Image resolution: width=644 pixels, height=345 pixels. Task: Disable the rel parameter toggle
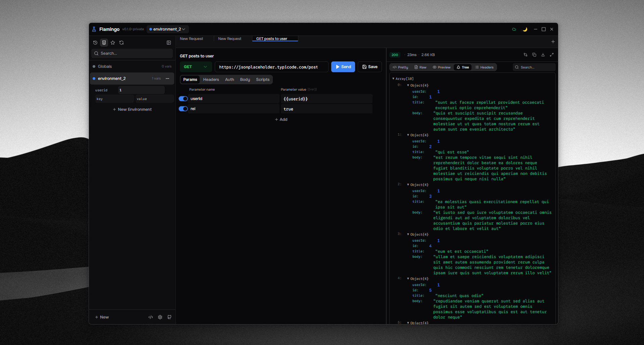[x=183, y=109]
